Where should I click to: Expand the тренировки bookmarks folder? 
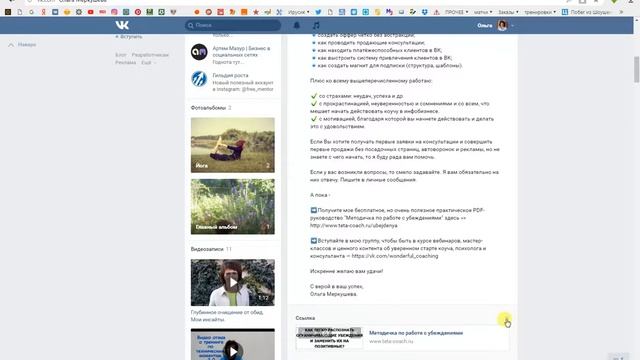pyautogui.click(x=540, y=12)
